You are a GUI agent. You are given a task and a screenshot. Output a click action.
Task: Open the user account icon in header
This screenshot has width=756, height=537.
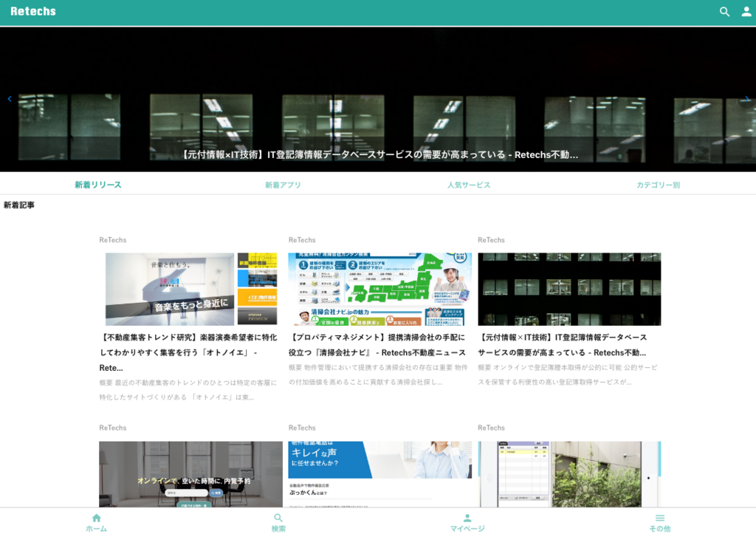click(x=746, y=12)
